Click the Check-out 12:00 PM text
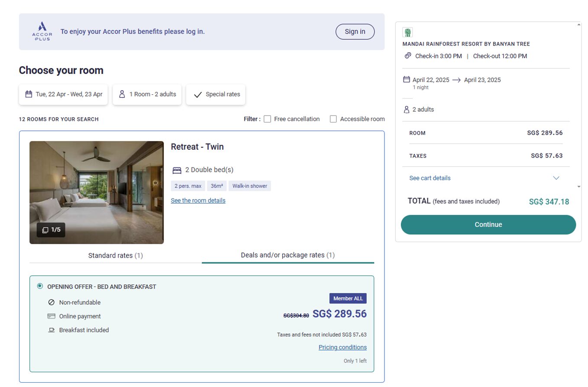This screenshot has height=387, width=588. click(500, 56)
